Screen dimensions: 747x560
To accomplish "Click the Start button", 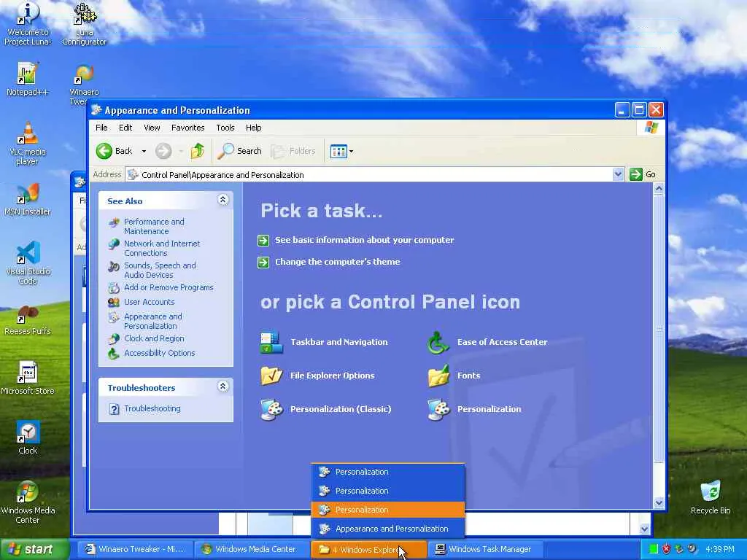I will tap(34, 550).
